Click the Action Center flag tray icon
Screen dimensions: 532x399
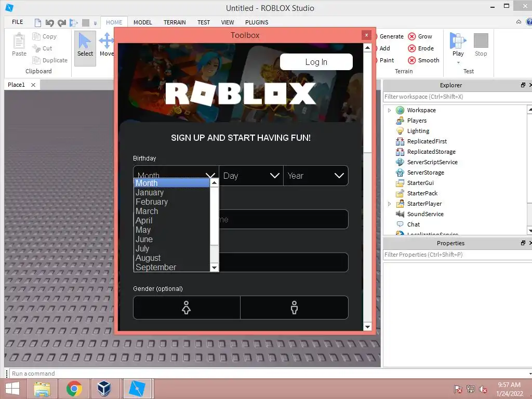tap(458, 389)
